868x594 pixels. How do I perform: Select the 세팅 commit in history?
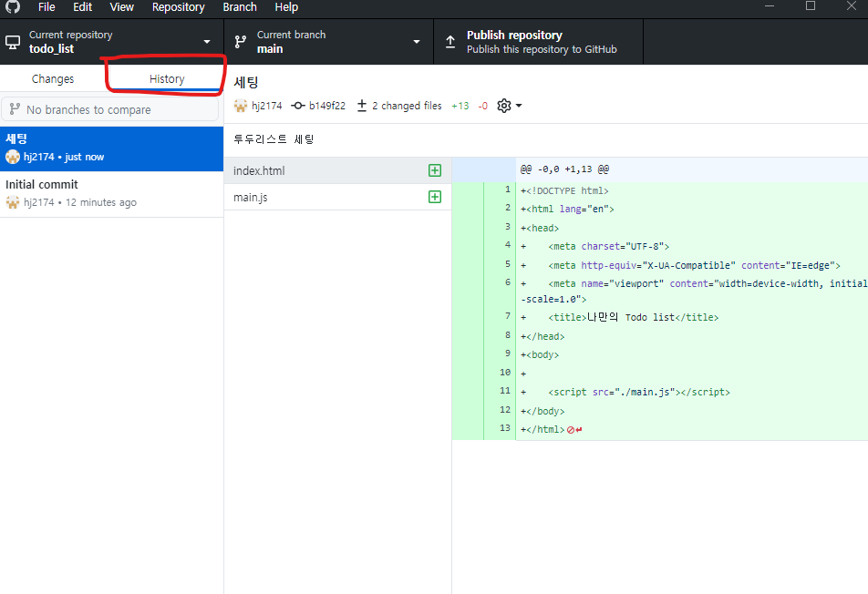[111, 148]
